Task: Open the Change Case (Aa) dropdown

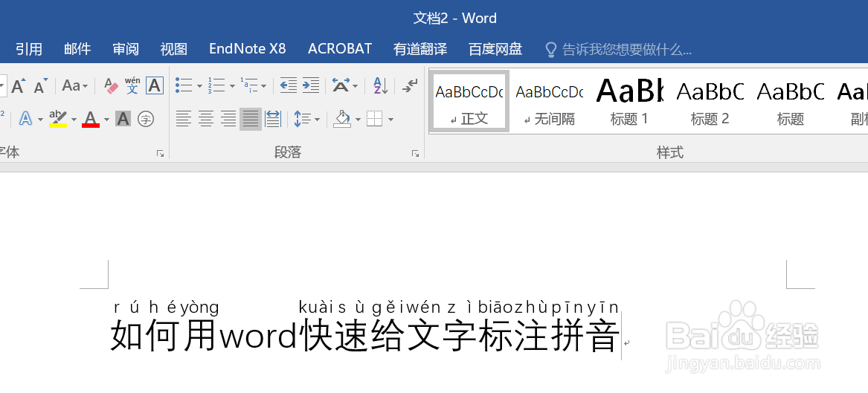Action: (74, 85)
